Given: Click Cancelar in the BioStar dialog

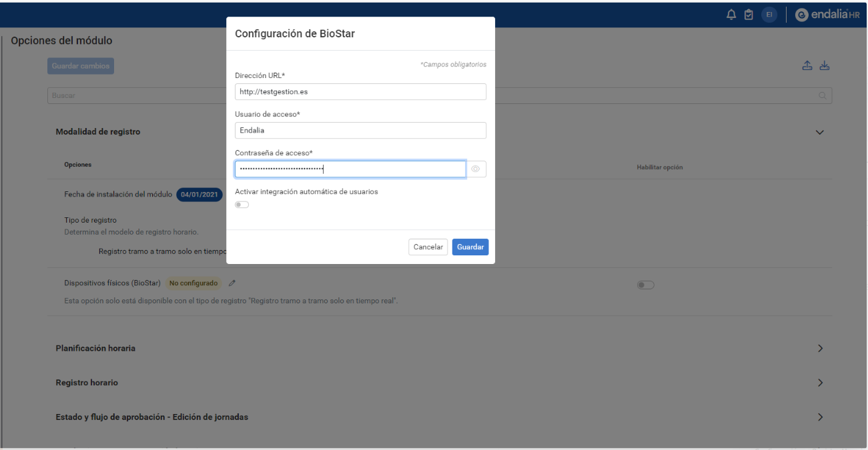Looking at the screenshot, I should pyautogui.click(x=428, y=247).
